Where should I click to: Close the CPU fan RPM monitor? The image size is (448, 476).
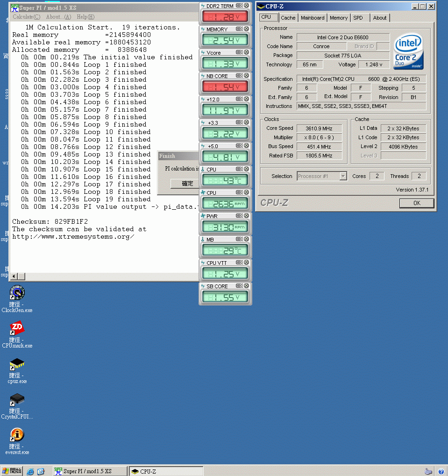click(247, 192)
